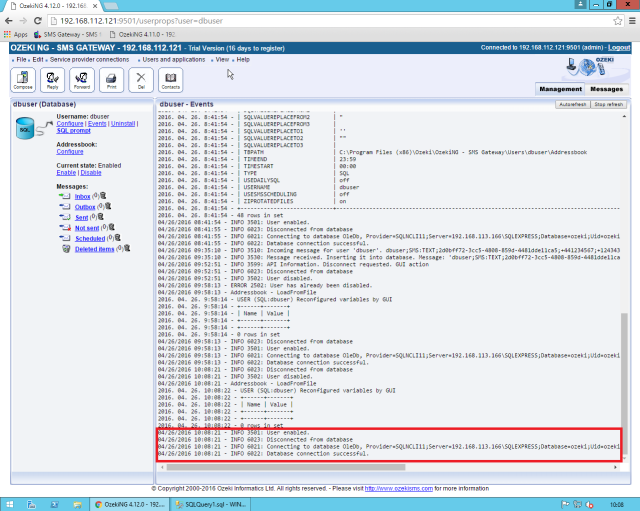The width and height of the screenshot is (640, 511).
Task: Click the Autorefresh button
Action: coord(573,104)
